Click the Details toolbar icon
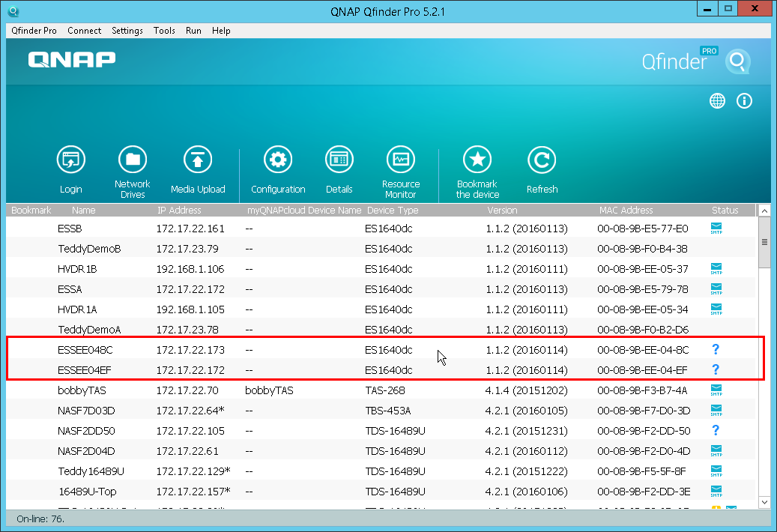This screenshot has width=777, height=532. click(339, 160)
